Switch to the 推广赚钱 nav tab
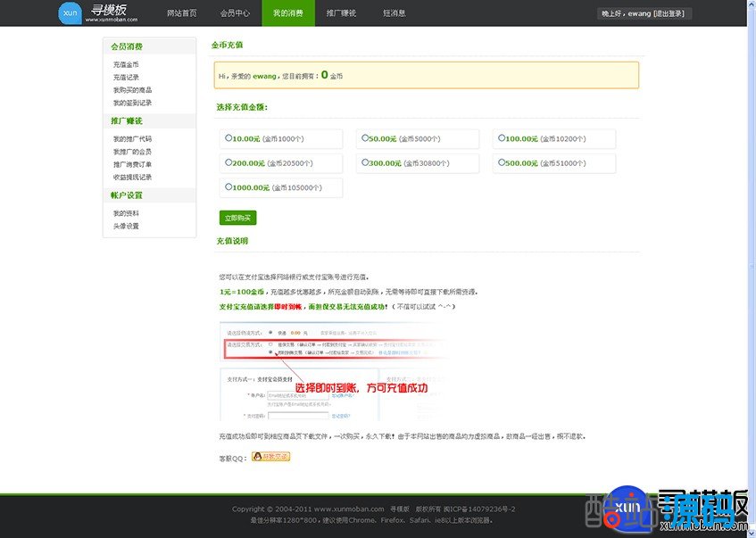Image resolution: width=756 pixels, height=538 pixels. click(340, 13)
